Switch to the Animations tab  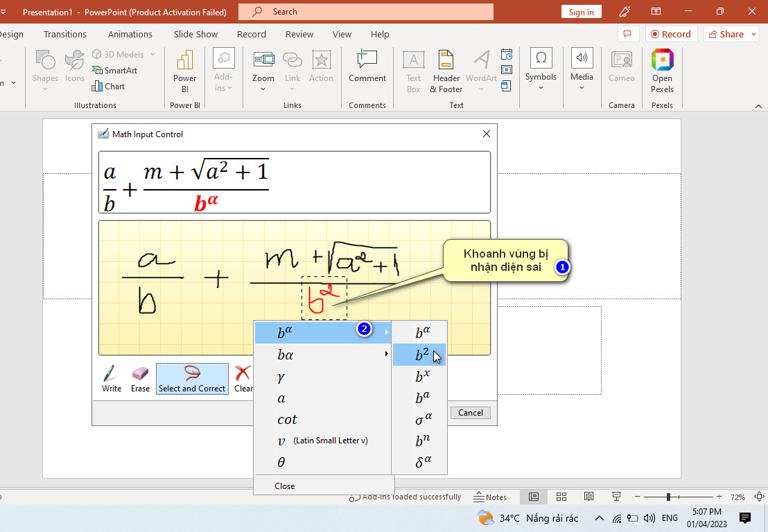[x=130, y=34]
